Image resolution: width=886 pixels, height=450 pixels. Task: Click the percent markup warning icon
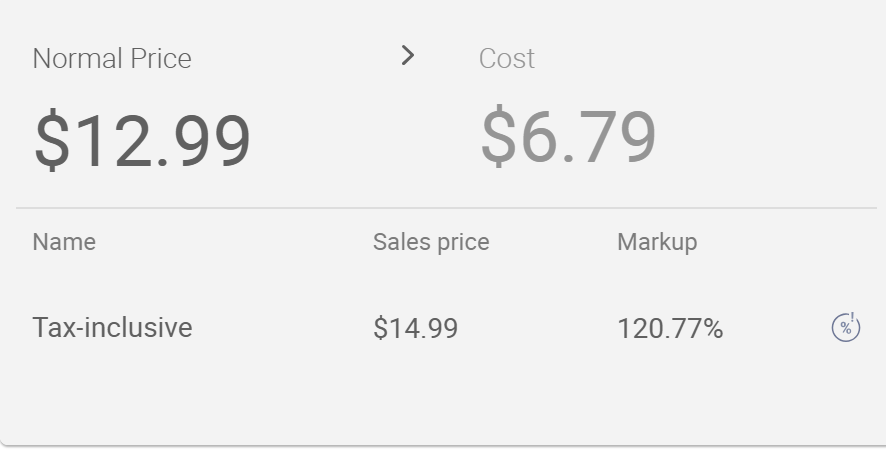[845, 327]
